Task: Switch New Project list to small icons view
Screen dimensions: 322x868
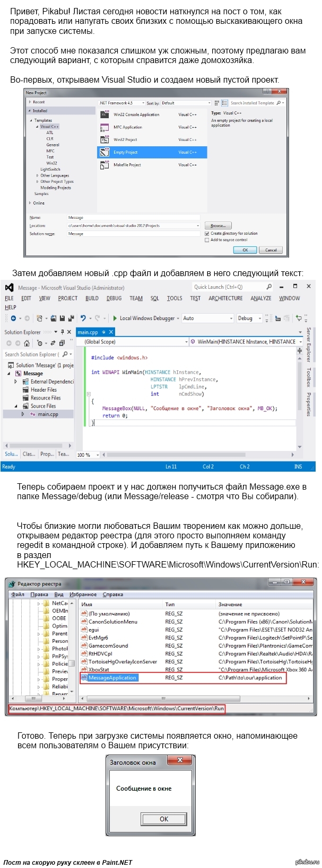Action: [x=217, y=103]
